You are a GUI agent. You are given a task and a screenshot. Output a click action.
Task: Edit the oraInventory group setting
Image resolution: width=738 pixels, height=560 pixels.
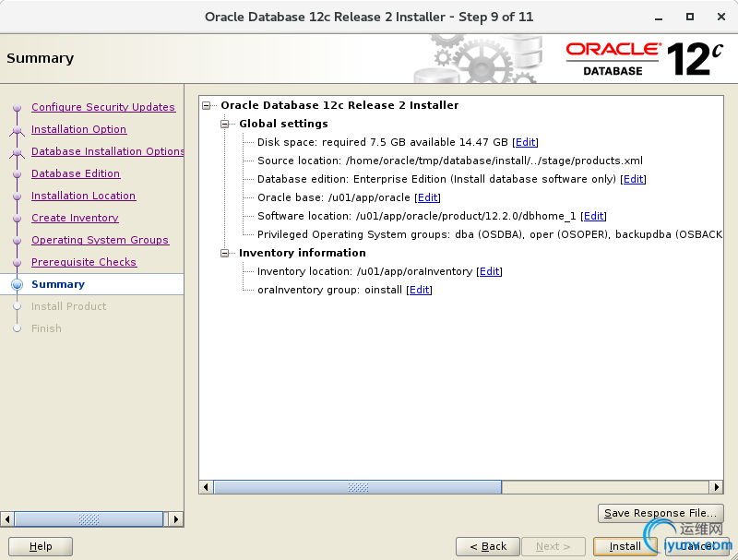[x=419, y=290]
